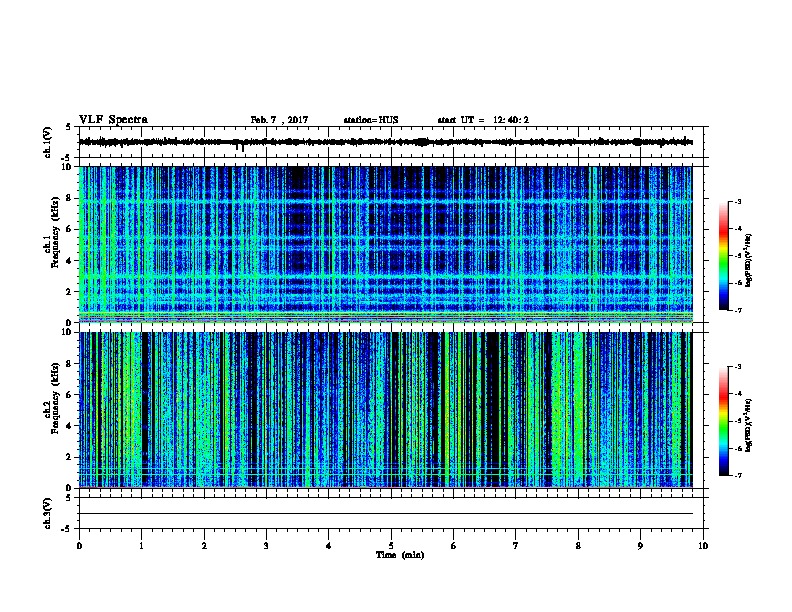Viewport: 792px width, 612px height.
Task: Click the VLF Spectra plot title
Action: 113,120
